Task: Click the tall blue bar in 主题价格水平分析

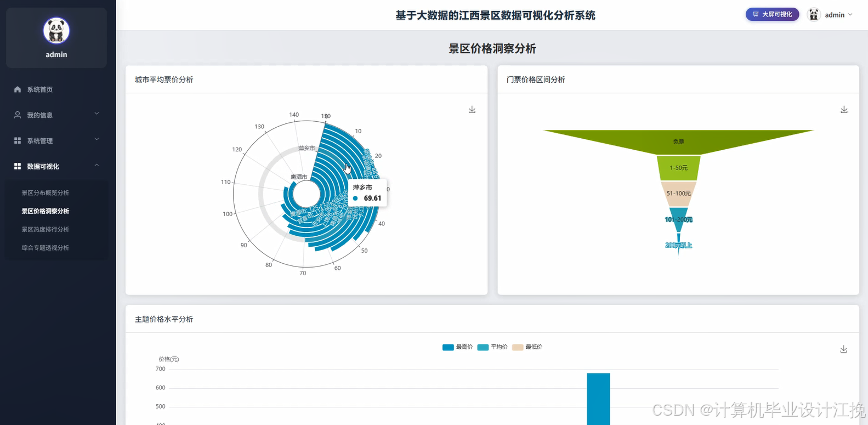Action: (598, 399)
